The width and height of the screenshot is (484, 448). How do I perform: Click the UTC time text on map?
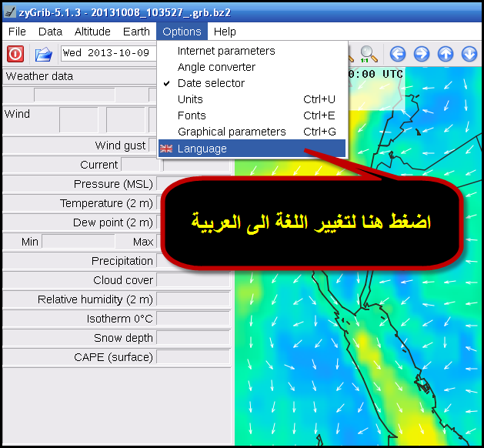(x=376, y=74)
